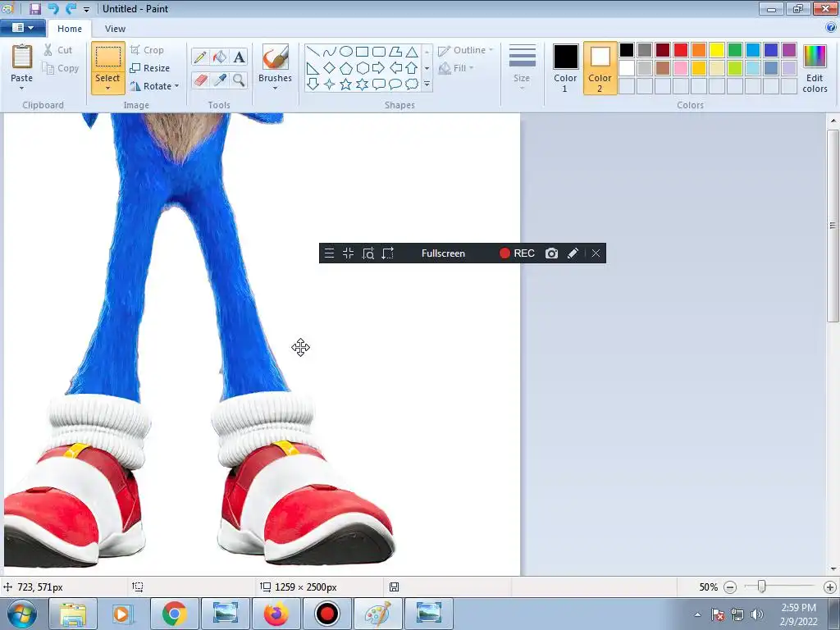Click the vertical scrollbar down arrow
The width and height of the screenshot is (840, 630).
(x=833, y=569)
